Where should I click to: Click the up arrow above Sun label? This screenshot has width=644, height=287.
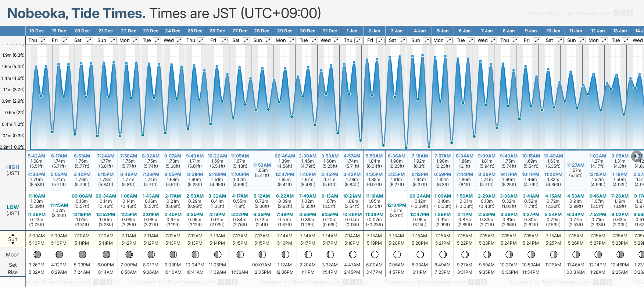(13, 234)
